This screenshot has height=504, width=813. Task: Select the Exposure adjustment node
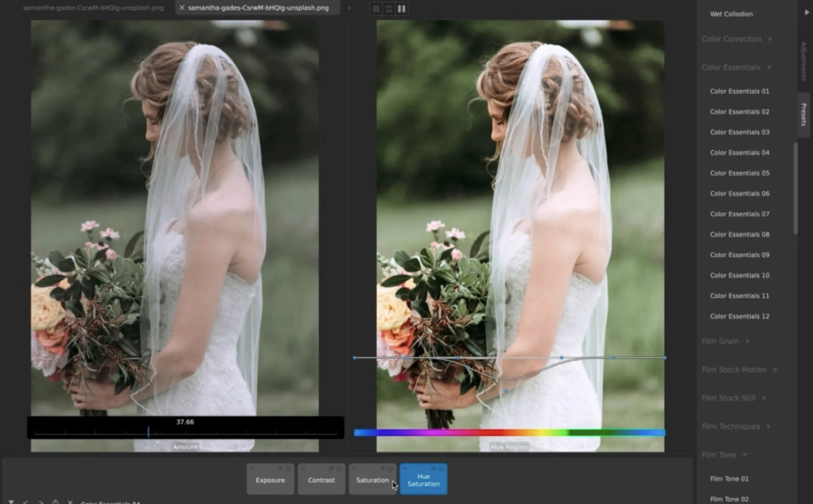[270, 480]
